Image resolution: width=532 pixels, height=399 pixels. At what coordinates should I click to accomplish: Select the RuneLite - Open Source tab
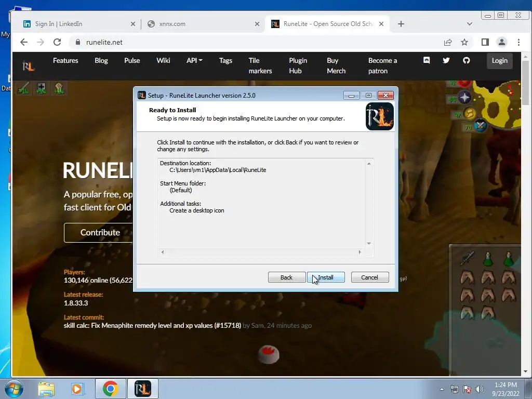coord(327,24)
